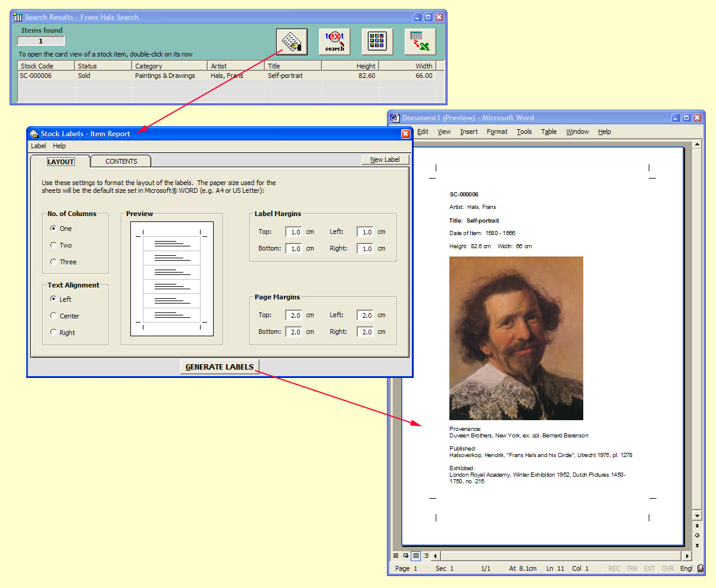Click Page Margins Top field
Screen dimensions: 716x588
tap(294, 315)
